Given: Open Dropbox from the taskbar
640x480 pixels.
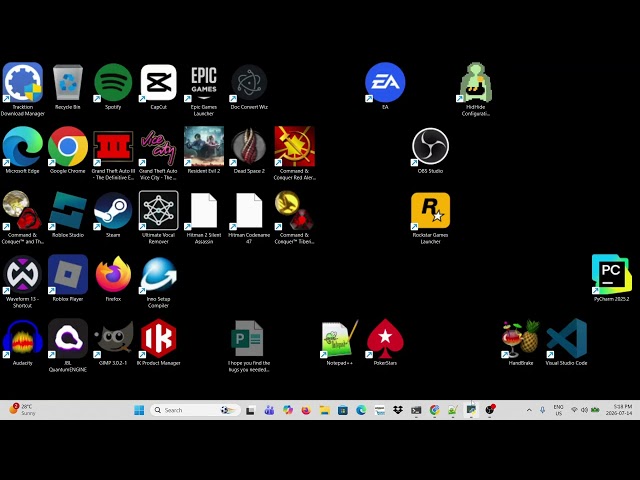Looking at the screenshot, I should [x=398, y=410].
